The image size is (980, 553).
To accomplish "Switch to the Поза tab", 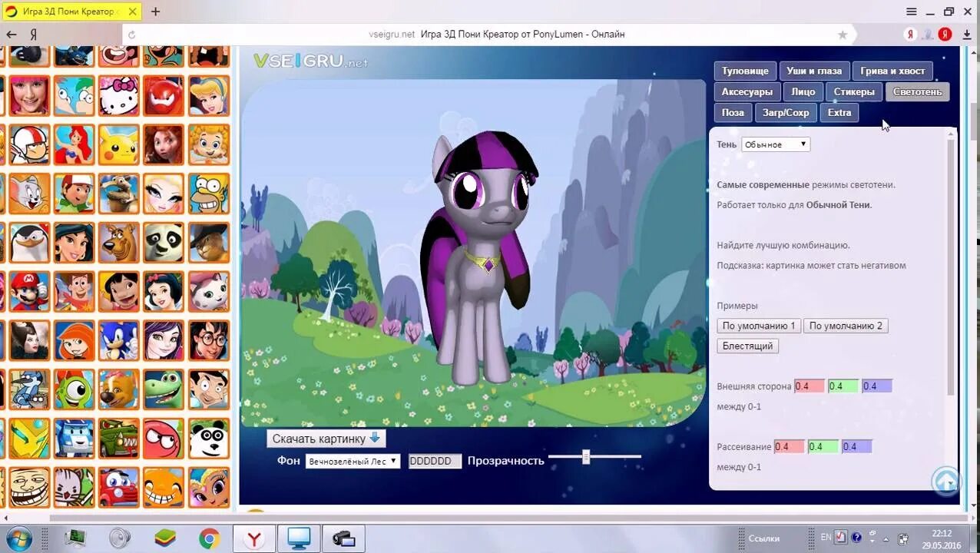I will point(733,112).
